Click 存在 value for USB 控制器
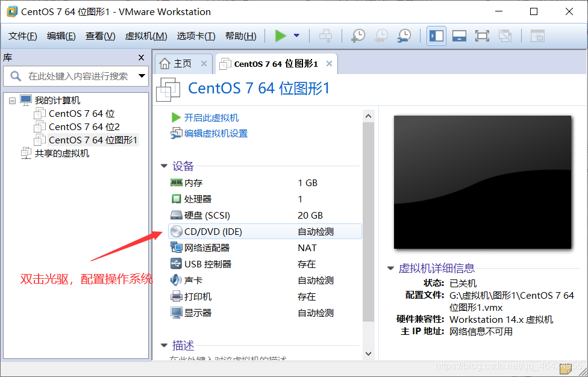This screenshot has width=588, height=377. click(307, 264)
